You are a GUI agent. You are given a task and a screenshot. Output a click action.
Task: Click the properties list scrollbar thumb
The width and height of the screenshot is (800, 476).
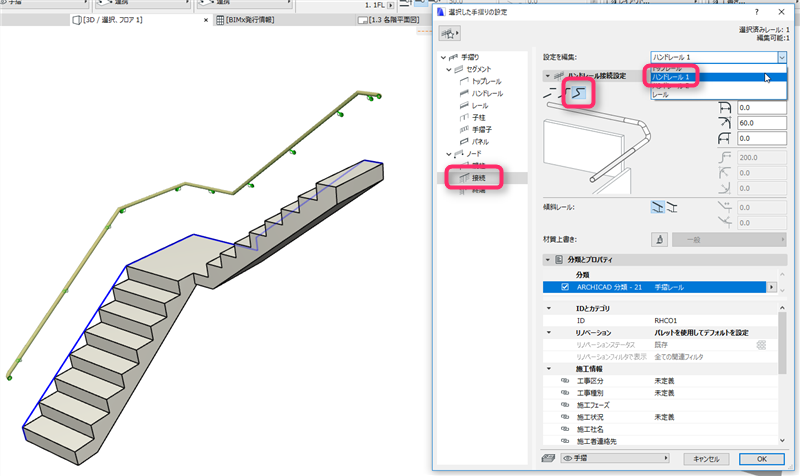point(782,343)
